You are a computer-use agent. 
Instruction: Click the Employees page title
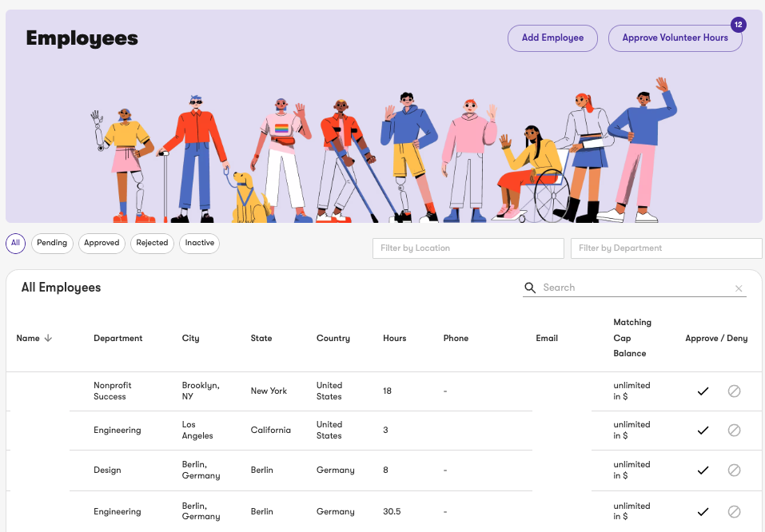(82, 38)
